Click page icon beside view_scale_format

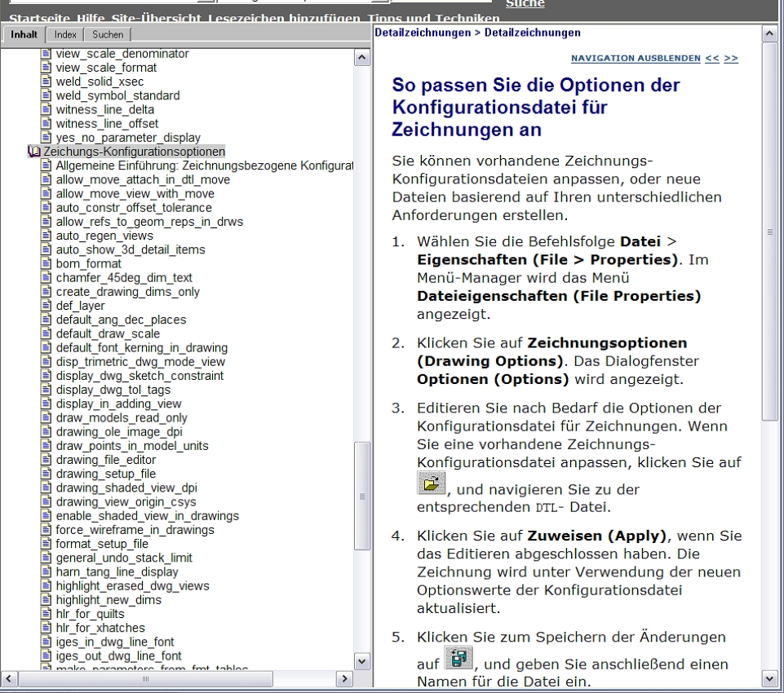click(x=46, y=68)
